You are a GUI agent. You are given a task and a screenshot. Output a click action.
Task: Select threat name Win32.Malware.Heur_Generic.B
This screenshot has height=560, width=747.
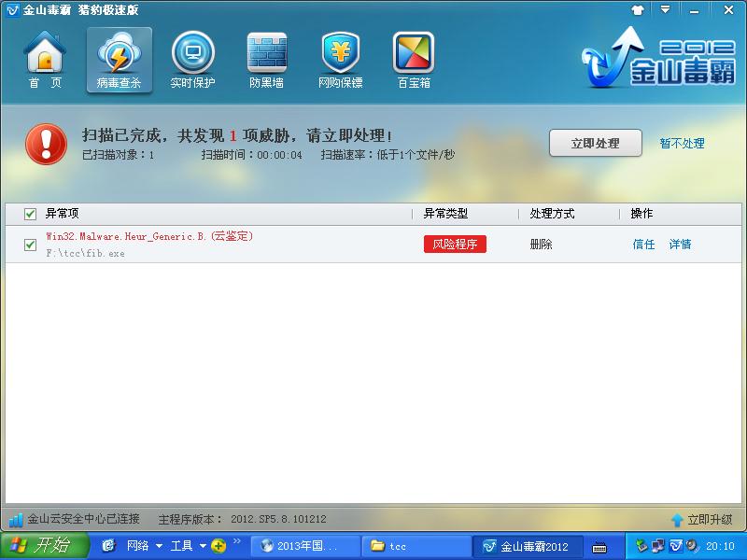(149, 236)
